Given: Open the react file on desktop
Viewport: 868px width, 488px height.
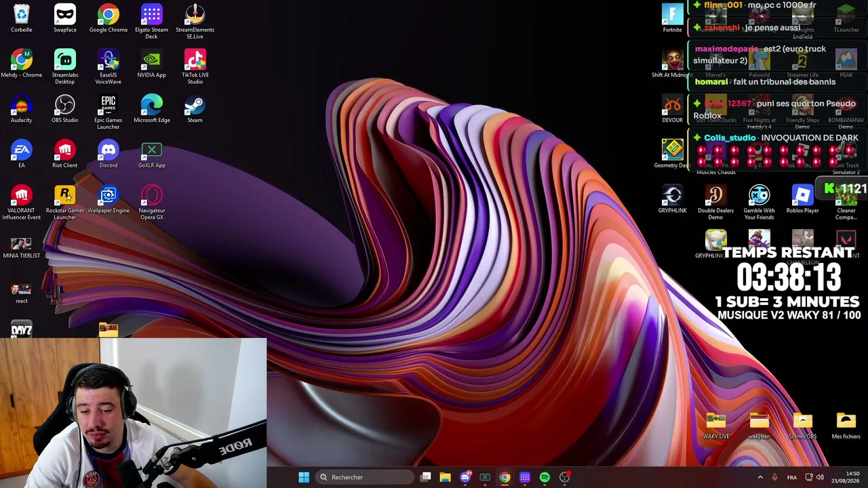Looking at the screenshot, I should point(21,293).
